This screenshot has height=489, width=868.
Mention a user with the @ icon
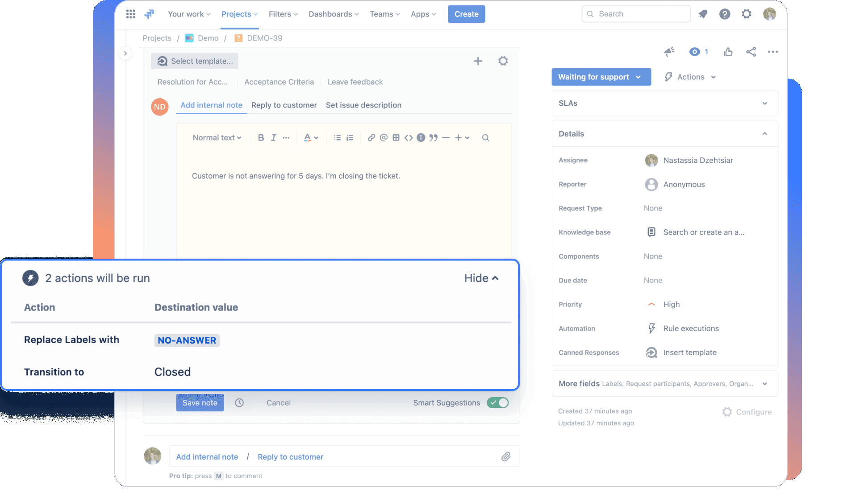point(384,137)
